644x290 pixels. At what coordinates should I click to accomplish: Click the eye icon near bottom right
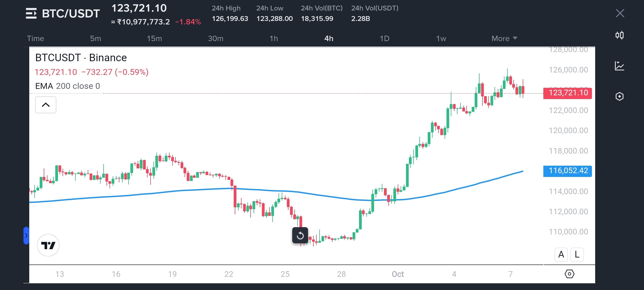point(569,274)
